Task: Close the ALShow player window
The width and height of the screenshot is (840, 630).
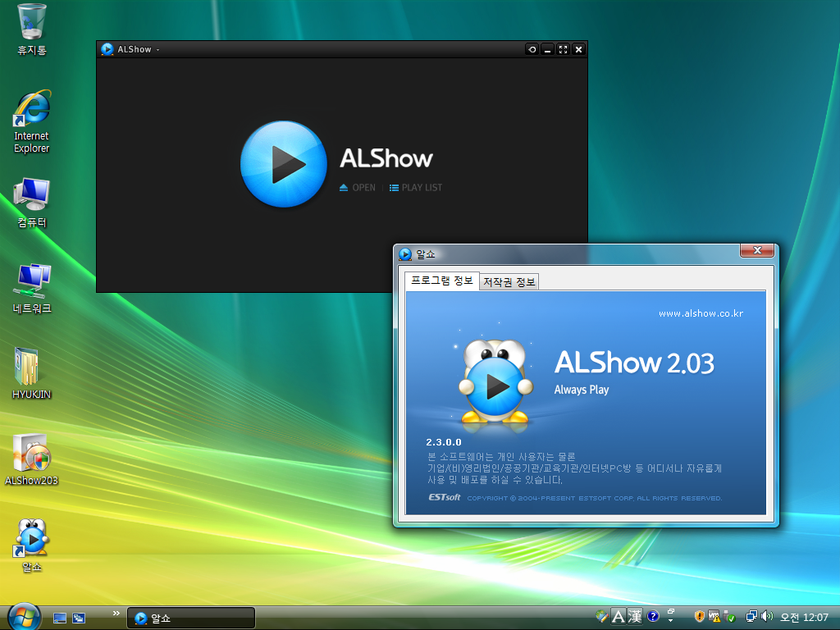Action: click(578, 49)
